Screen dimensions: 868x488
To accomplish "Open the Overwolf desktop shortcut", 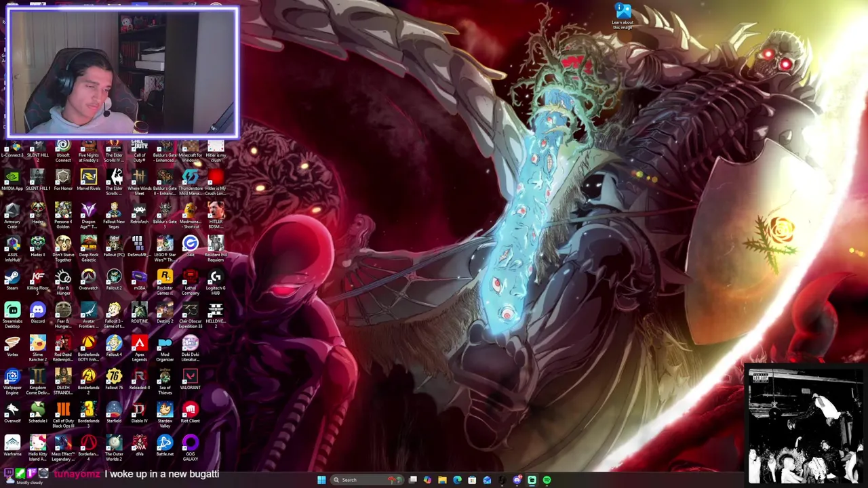I will coord(12,413).
